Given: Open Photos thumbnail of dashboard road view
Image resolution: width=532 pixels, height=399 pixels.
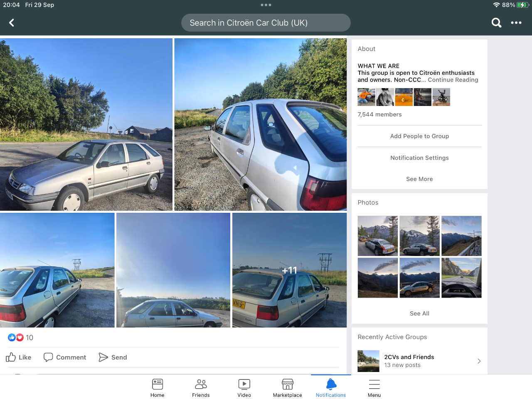Looking at the screenshot, I should [x=462, y=278].
